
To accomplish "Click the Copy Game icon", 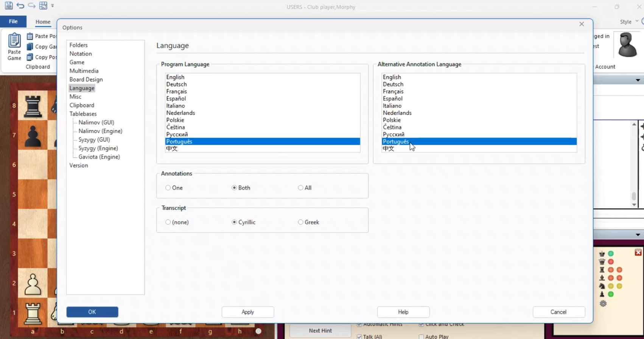I will click(30, 47).
